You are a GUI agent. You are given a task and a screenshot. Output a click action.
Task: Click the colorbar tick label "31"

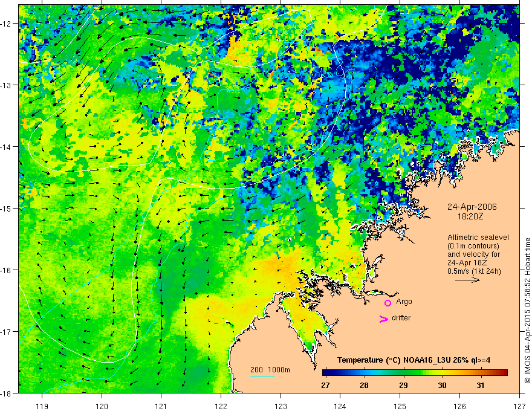(481, 386)
